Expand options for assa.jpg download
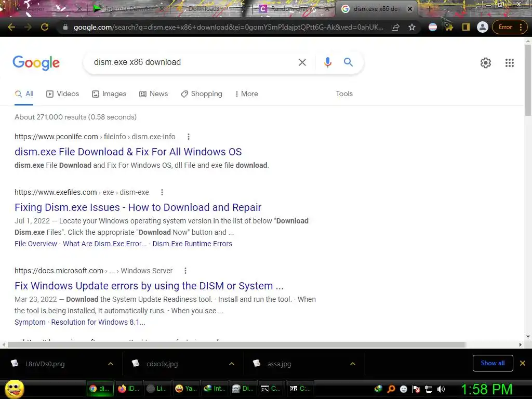This screenshot has width=532, height=399. pyautogui.click(x=353, y=364)
